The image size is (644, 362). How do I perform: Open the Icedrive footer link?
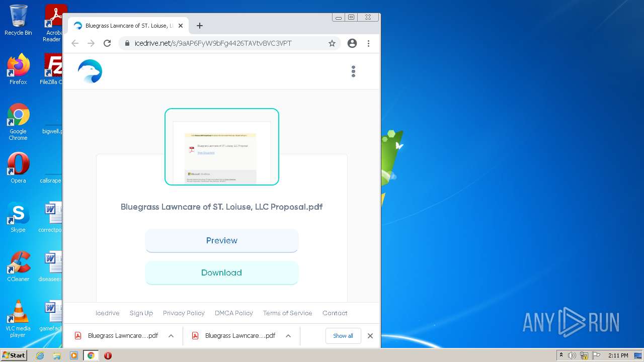(x=108, y=313)
